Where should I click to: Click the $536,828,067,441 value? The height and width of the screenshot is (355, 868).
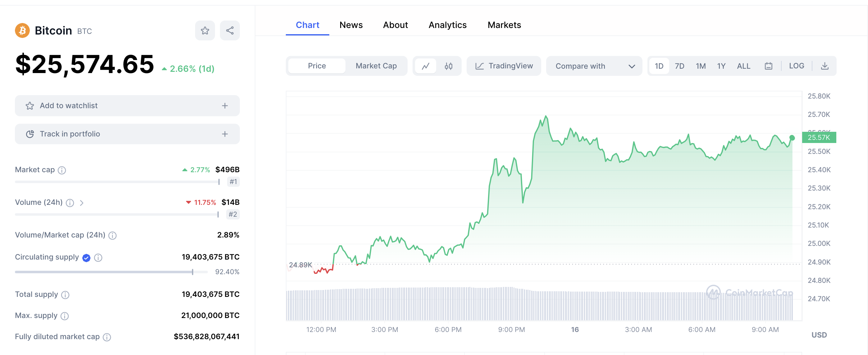click(207, 337)
